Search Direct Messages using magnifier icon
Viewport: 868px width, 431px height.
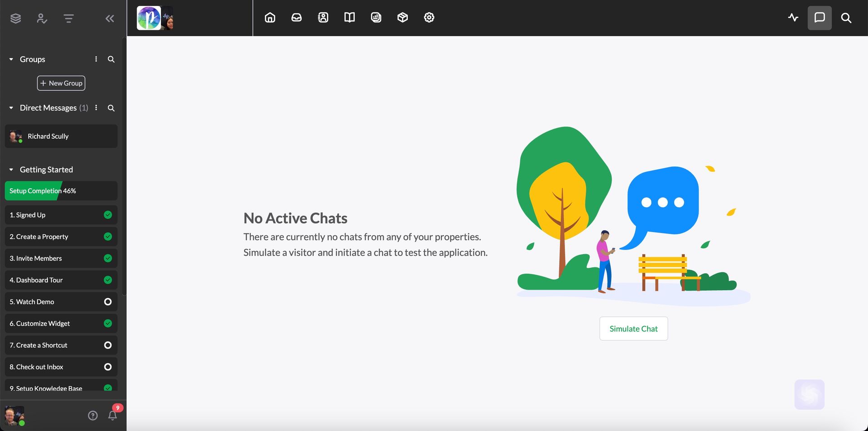point(111,108)
